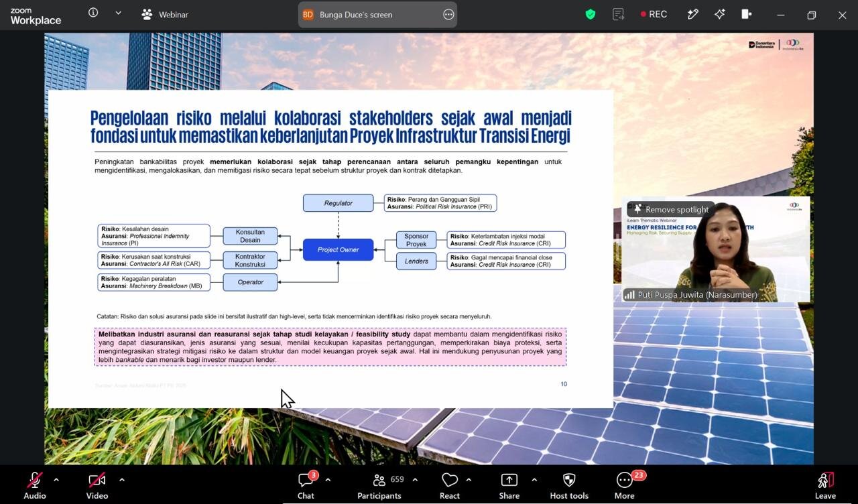
Task: Open Host tools menu
Action: point(569,486)
